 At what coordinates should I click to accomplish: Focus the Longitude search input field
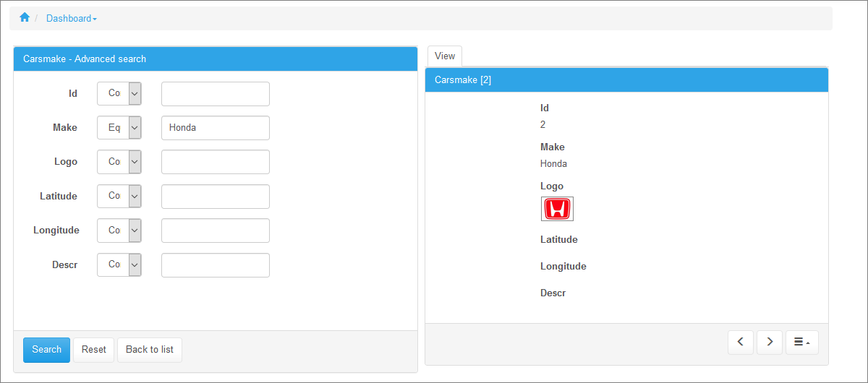pos(216,231)
